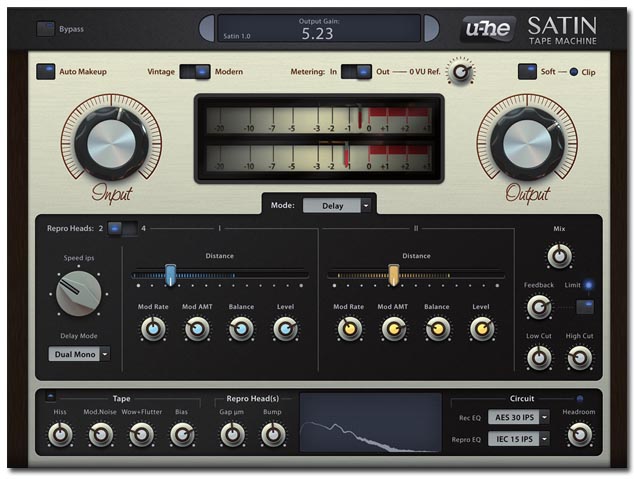This screenshot has height=479, width=634.
Task: Click the yellow Mod Rate knob
Action: (349, 329)
